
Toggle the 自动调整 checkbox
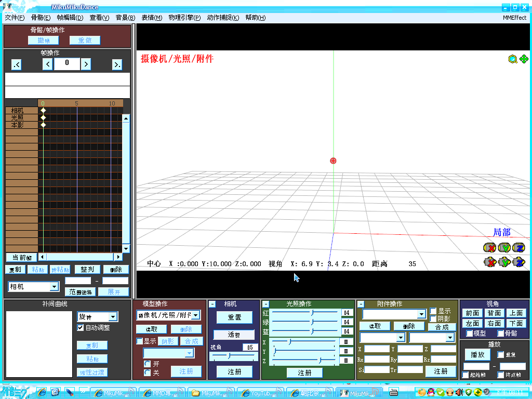[x=81, y=328]
